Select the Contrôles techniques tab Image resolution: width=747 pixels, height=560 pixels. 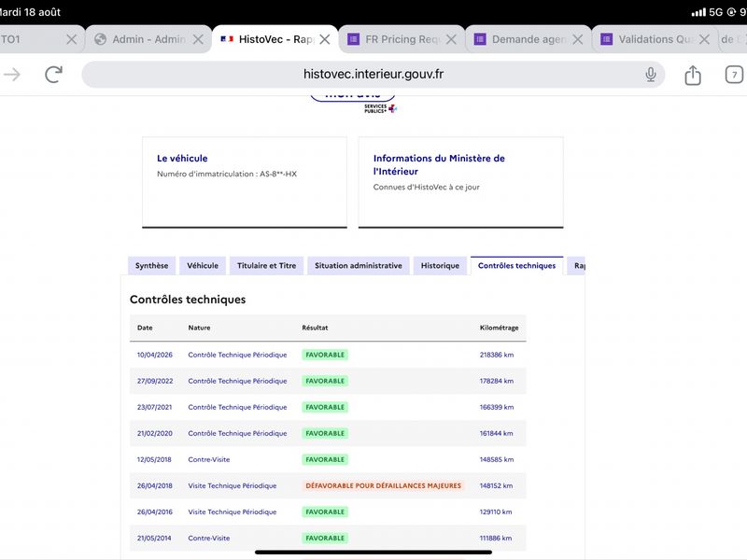click(516, 266)
